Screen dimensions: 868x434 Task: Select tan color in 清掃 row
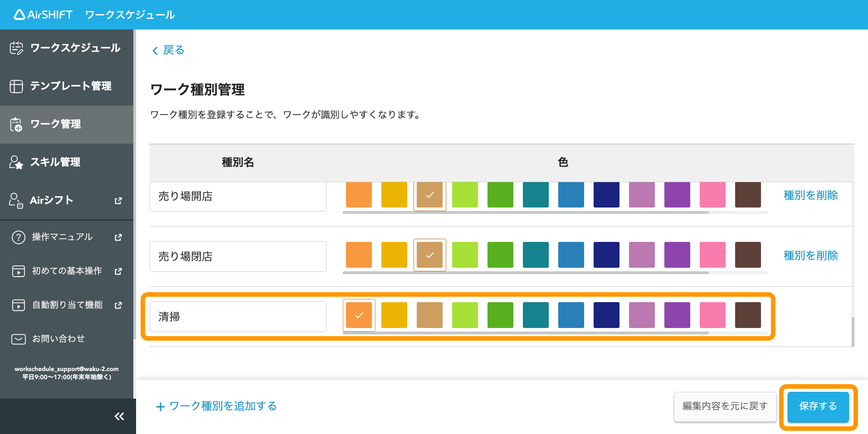[430, 315]
